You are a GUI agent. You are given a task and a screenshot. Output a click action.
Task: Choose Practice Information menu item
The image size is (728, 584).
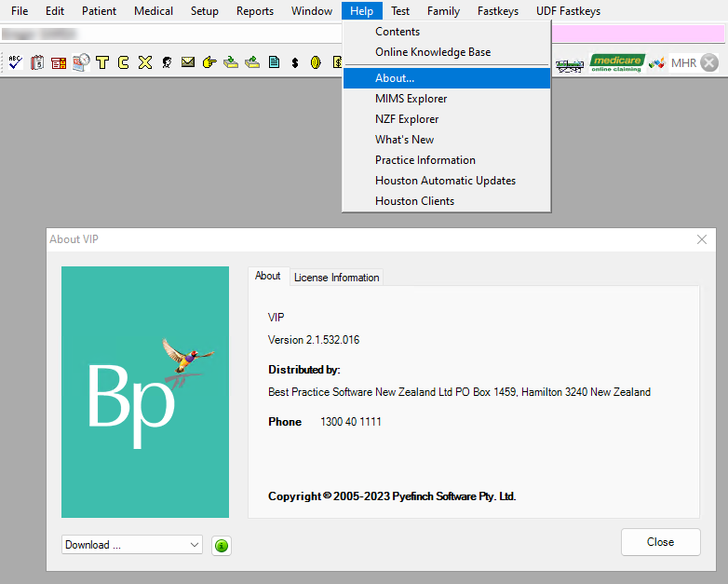[x=447, y=160]
